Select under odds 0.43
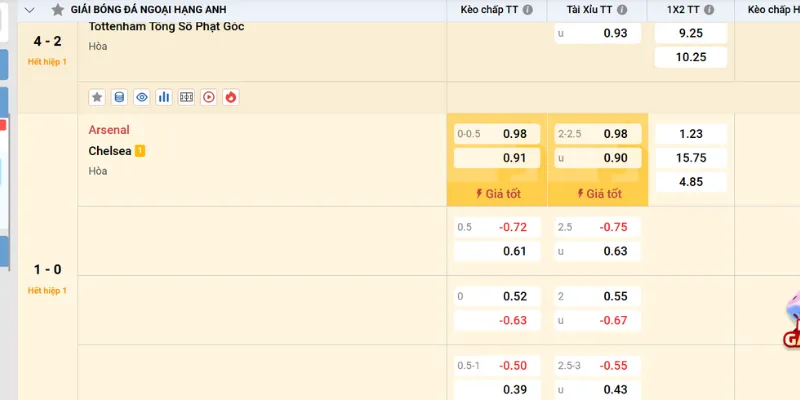800x400 pixels. [598, 390]
